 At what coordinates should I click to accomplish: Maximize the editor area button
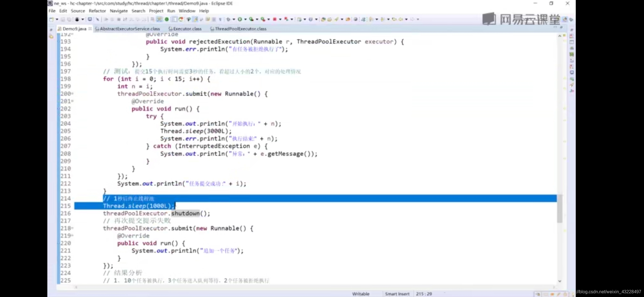[x=561, y=28]
